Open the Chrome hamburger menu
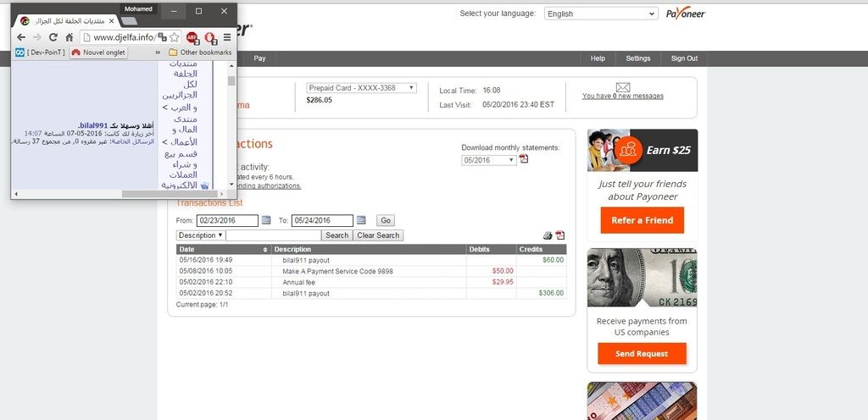The height and width of the screenshot is (420, 868). pos(227,37)
